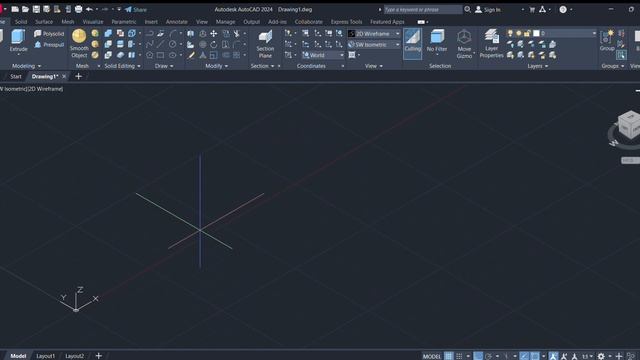640x360 pixels.
Task: Click the Line tool in Draw panel
Action: pos(161,44)
